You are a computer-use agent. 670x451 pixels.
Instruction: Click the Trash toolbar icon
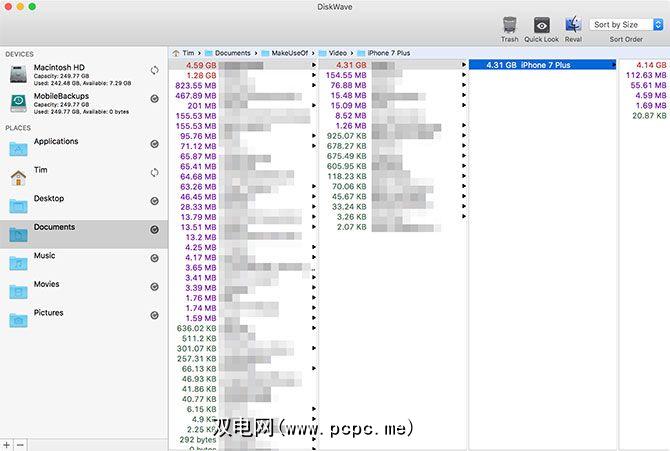[x=509, y=25]
